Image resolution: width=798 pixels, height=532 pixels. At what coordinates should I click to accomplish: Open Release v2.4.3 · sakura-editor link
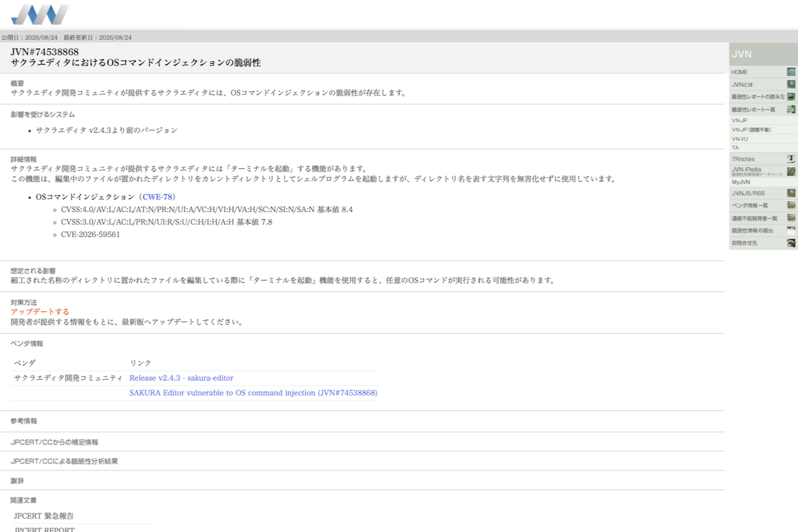(x=182, y=378)
